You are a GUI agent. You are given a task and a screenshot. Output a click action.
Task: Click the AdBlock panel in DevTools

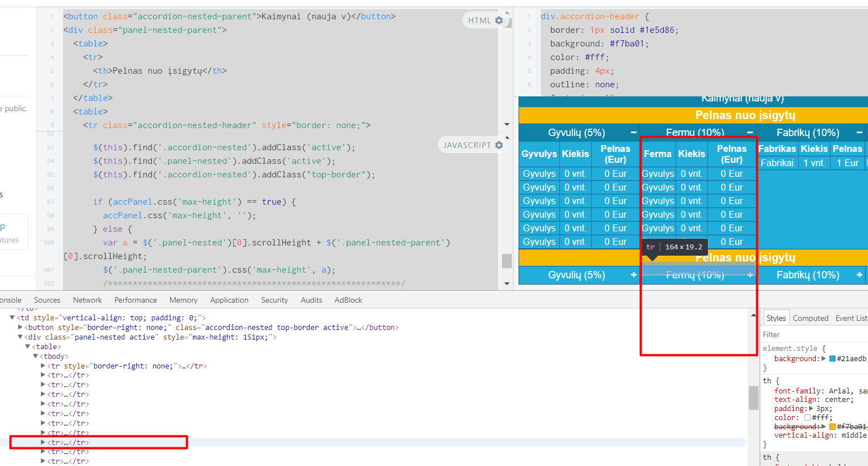[x=348, y=300]
